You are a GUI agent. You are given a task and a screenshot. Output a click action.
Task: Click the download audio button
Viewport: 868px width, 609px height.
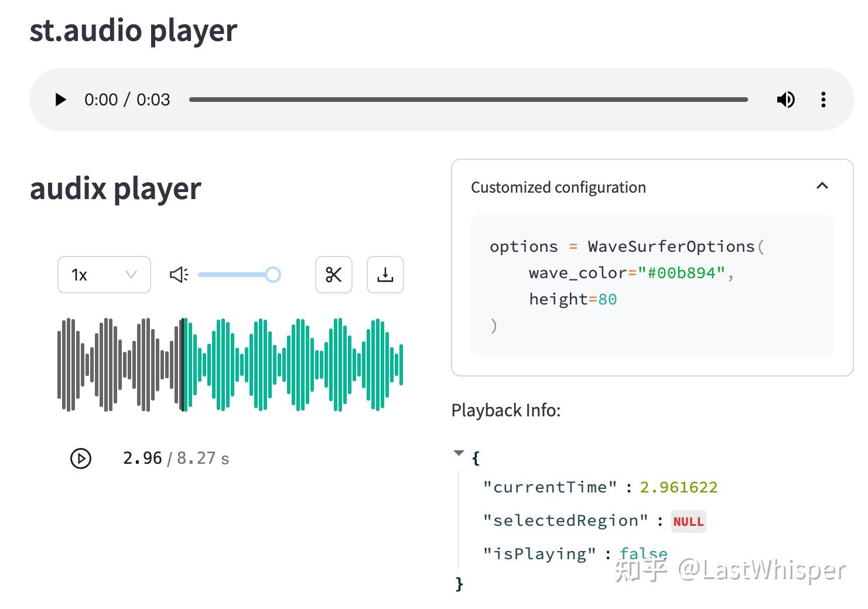click(x=385, y=275)
